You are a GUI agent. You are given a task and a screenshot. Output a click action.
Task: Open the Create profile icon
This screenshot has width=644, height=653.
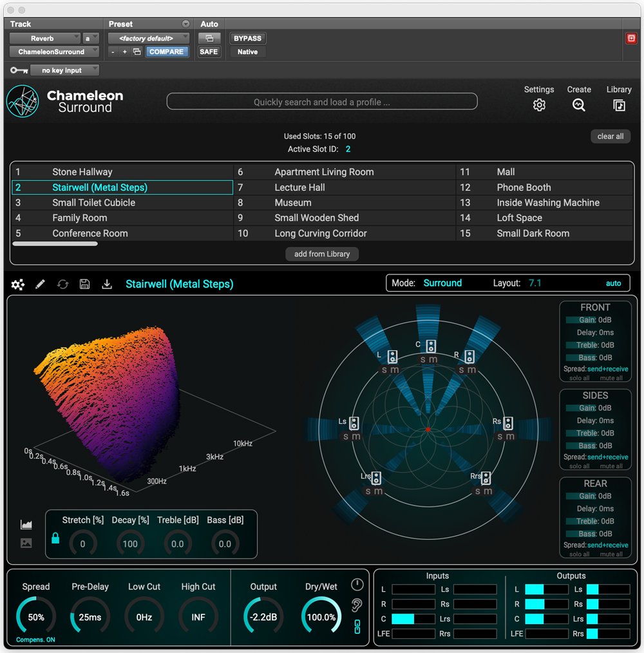[x=578, y=105]
